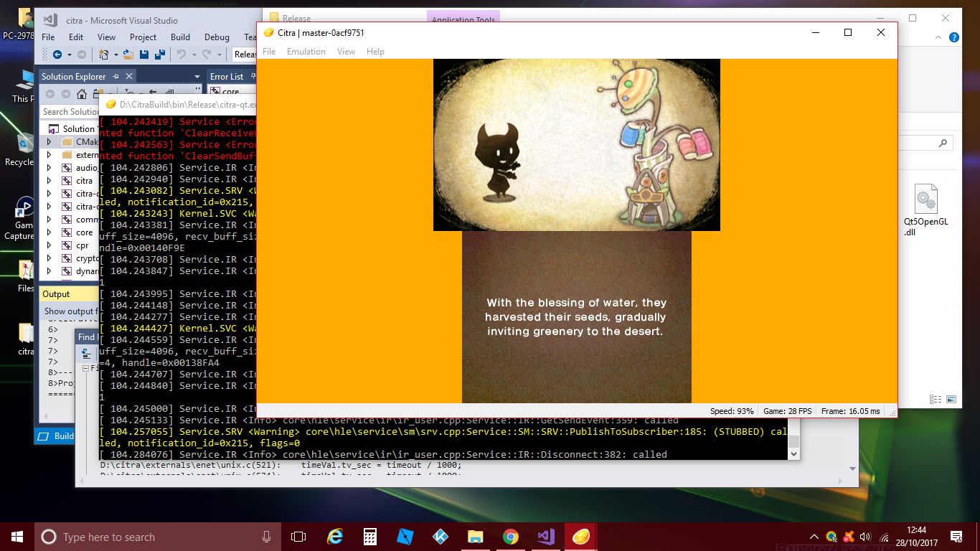Launch Internet Explorer from the taskbar

coord(334,537)
